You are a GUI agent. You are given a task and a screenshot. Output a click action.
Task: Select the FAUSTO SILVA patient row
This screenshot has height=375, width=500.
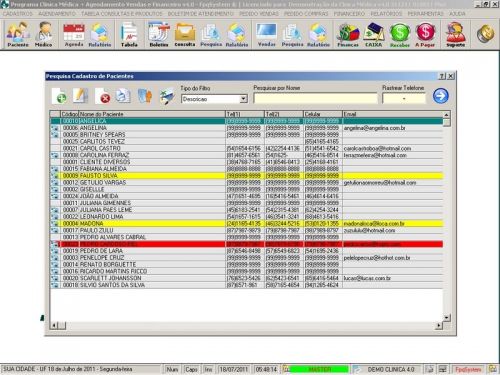(x=247, y=176)
